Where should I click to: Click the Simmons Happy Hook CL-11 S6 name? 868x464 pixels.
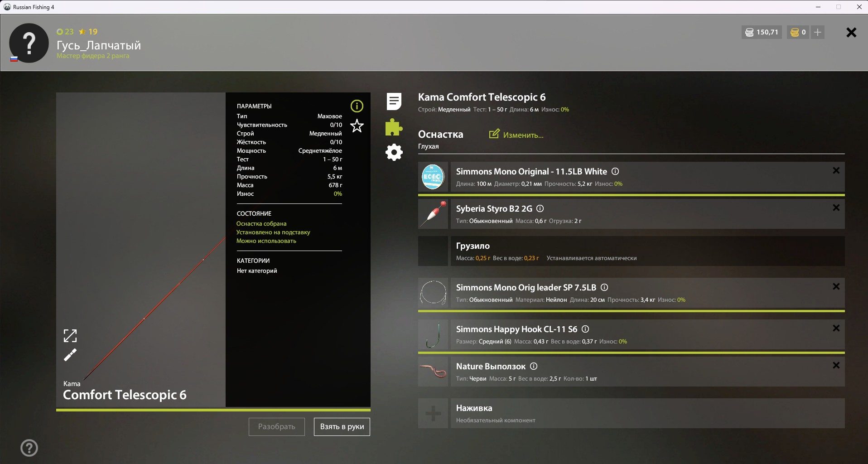[517, 329]
